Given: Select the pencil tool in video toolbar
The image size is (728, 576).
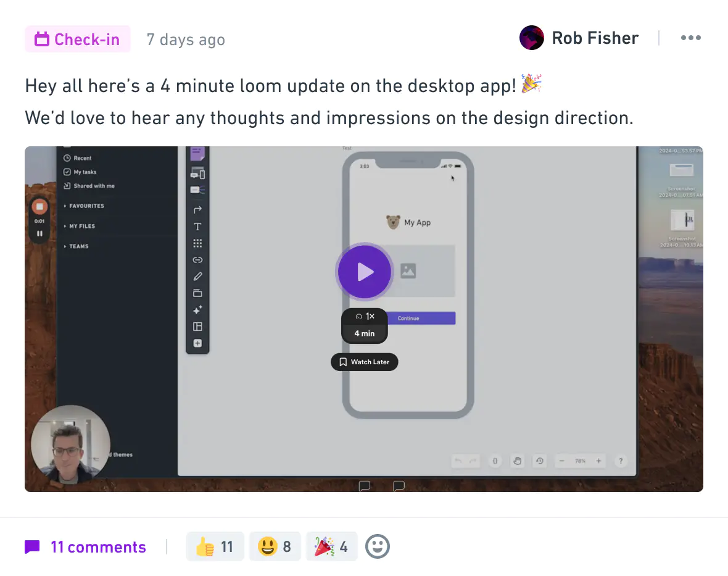Looking at the screenshot, I should pyautogui.click(x=197, y=277).
